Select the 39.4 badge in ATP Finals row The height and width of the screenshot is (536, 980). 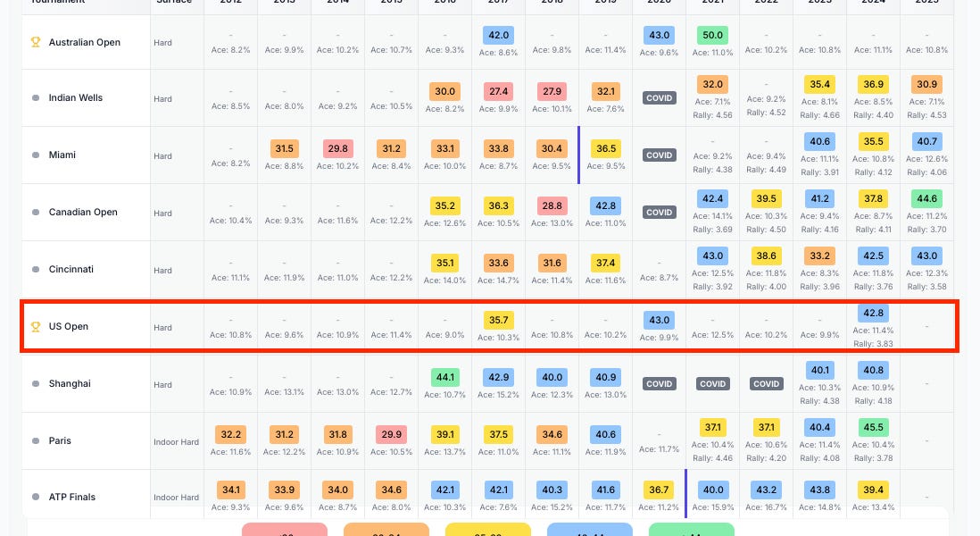click(x=873, y=490)
